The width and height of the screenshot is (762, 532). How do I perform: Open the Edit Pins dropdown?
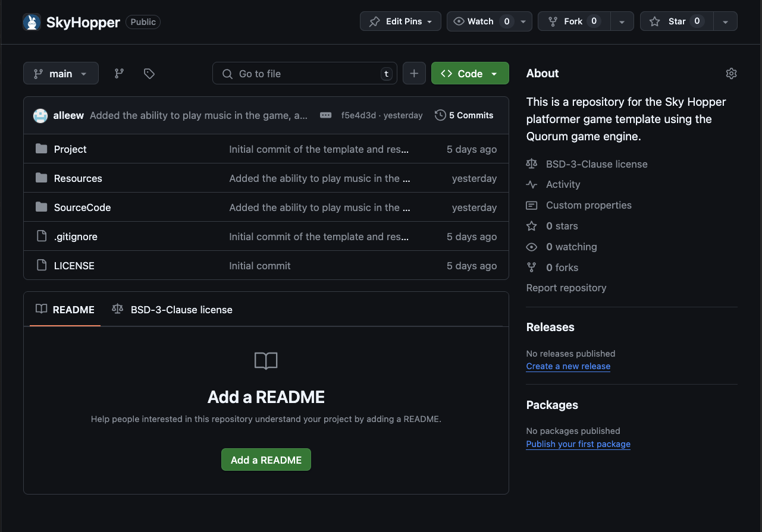[400, 21]
